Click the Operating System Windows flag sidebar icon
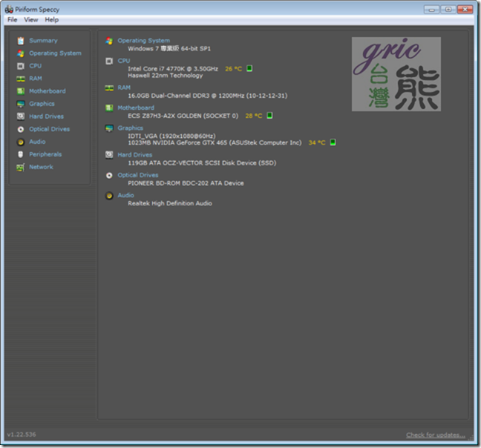 [21, 53]
